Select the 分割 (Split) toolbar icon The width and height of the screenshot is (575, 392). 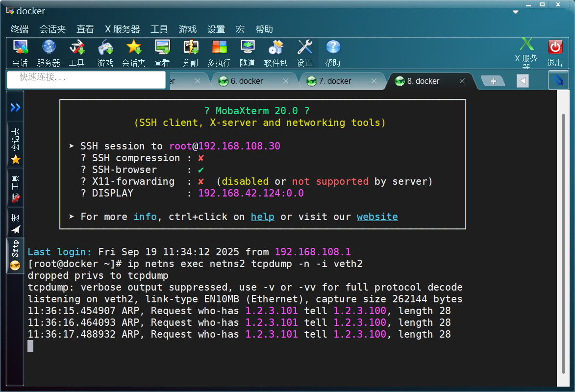coord(190,53)
